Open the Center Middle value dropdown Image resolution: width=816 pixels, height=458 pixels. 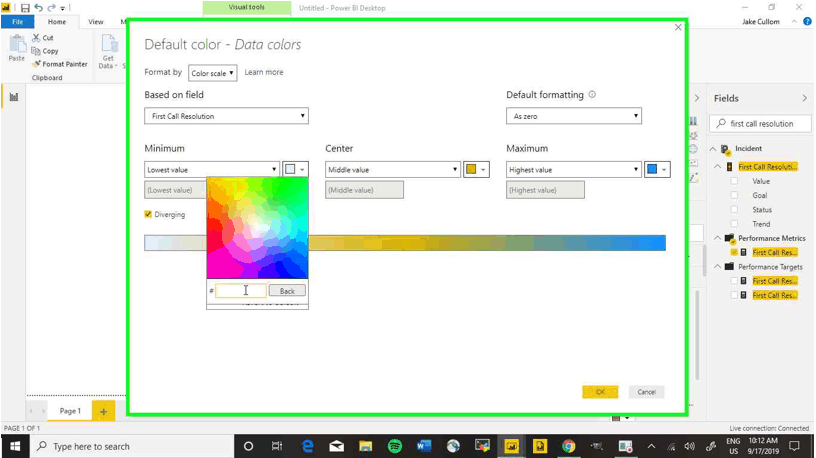pos(393,169)
